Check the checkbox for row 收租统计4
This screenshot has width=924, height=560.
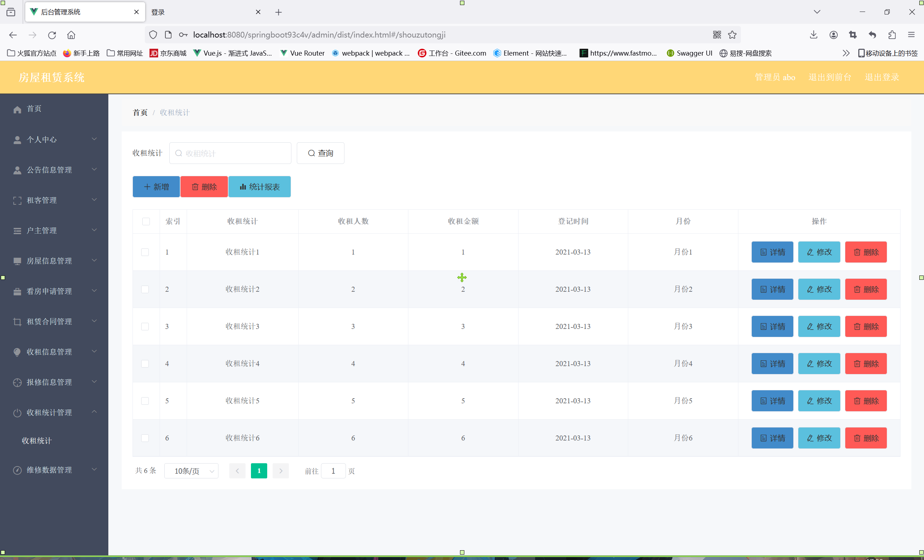(145, 364)
